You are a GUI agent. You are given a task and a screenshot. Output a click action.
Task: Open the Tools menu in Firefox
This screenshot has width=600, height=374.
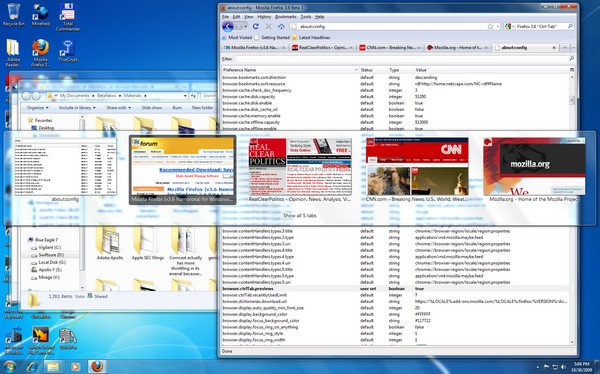[306, 17]
